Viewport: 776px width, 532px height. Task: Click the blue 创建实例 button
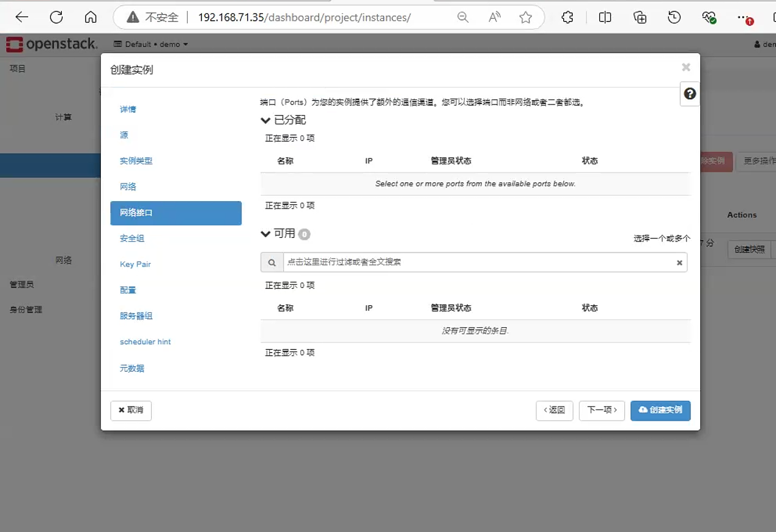660,410
